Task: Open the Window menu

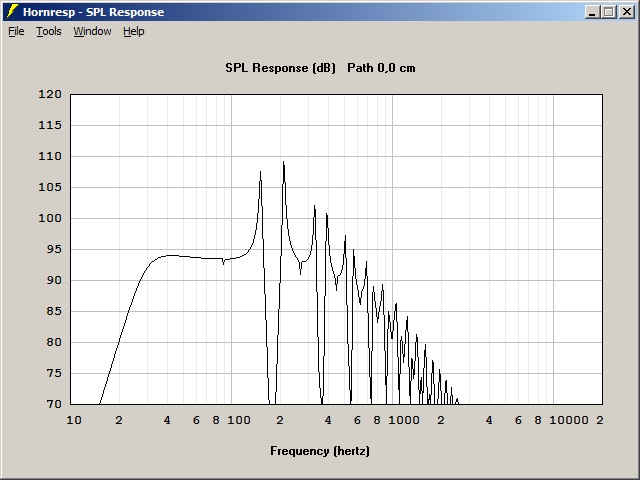Action: tap(92, 31)
